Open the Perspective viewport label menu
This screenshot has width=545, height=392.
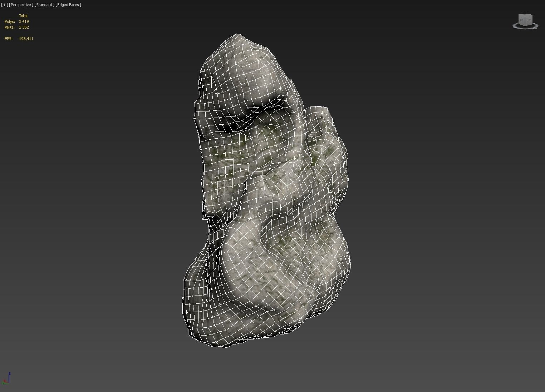(x=21, y=5)
